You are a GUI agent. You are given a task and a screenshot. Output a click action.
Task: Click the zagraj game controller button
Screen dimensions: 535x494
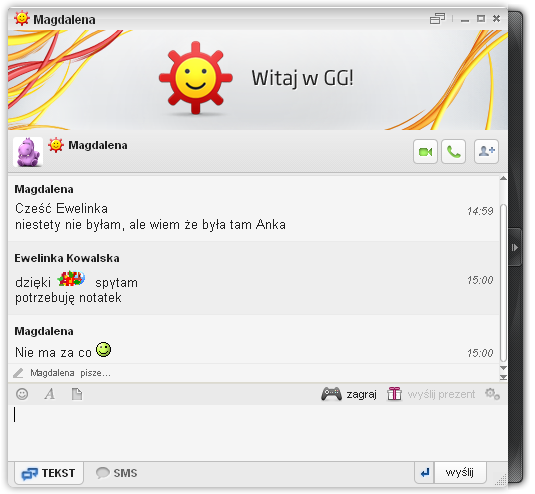tap(349, 394)
